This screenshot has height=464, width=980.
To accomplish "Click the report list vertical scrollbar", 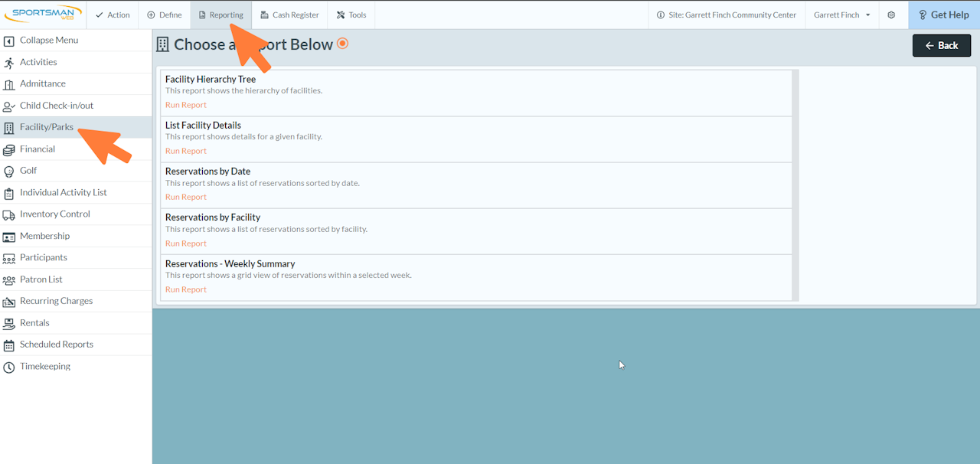I will tap(795, 185).
